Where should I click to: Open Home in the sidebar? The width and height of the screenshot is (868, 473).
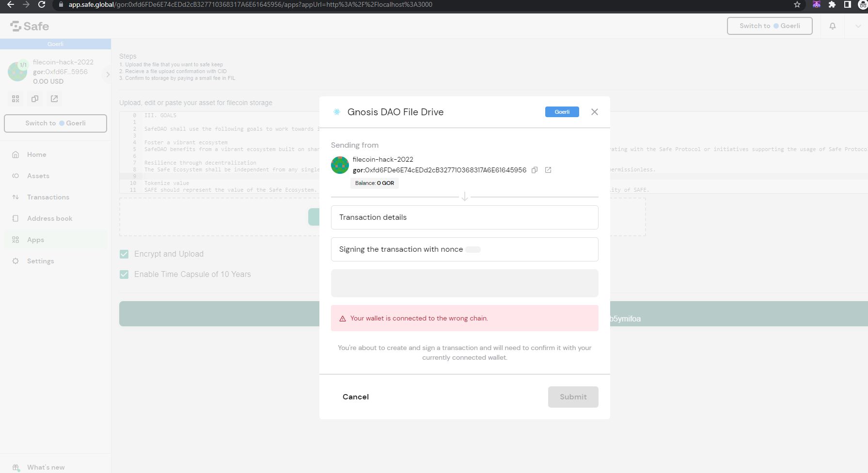(x=55, y=154)
